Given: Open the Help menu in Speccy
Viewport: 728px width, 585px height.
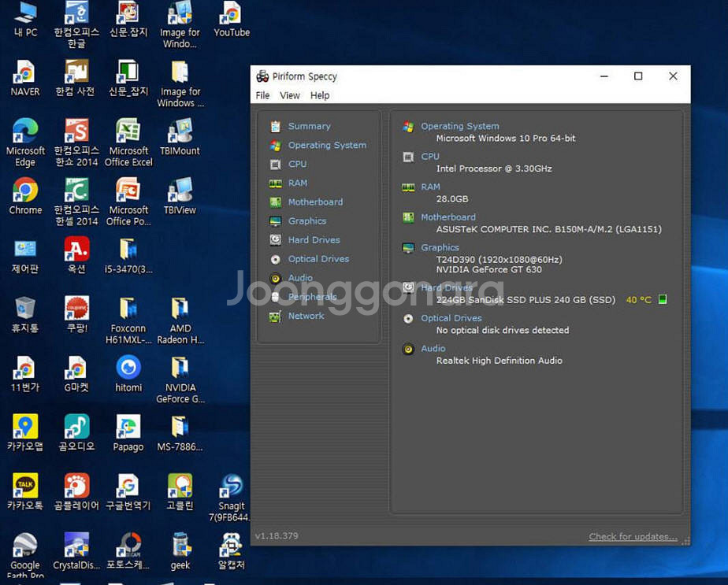Looking at the screenshot, I should point(320,95).
